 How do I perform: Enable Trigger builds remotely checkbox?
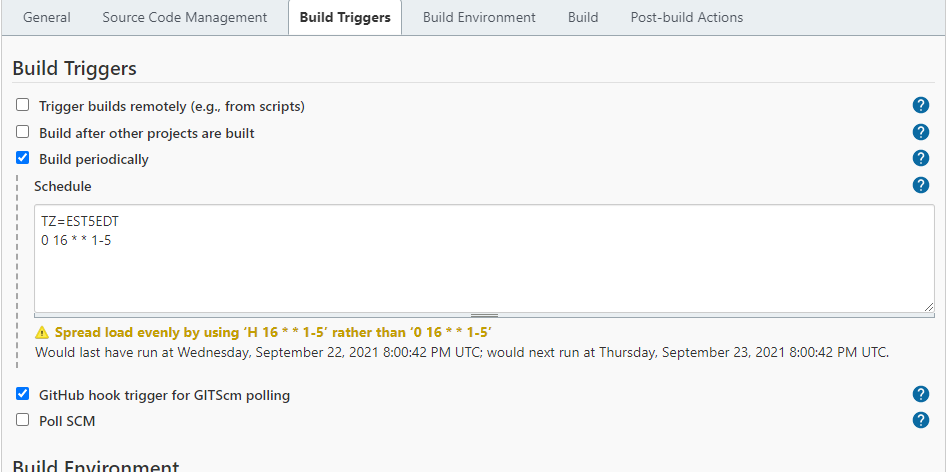tap(22, 105)
